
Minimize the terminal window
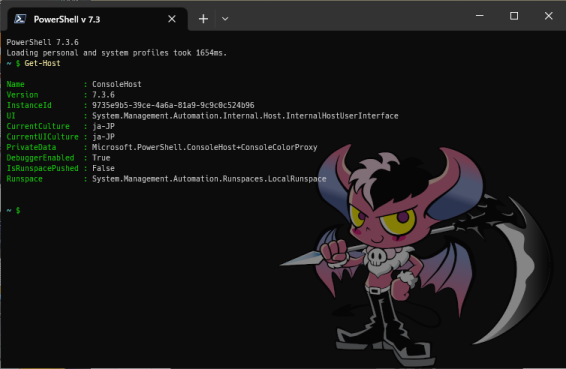[x=479, y=16]
